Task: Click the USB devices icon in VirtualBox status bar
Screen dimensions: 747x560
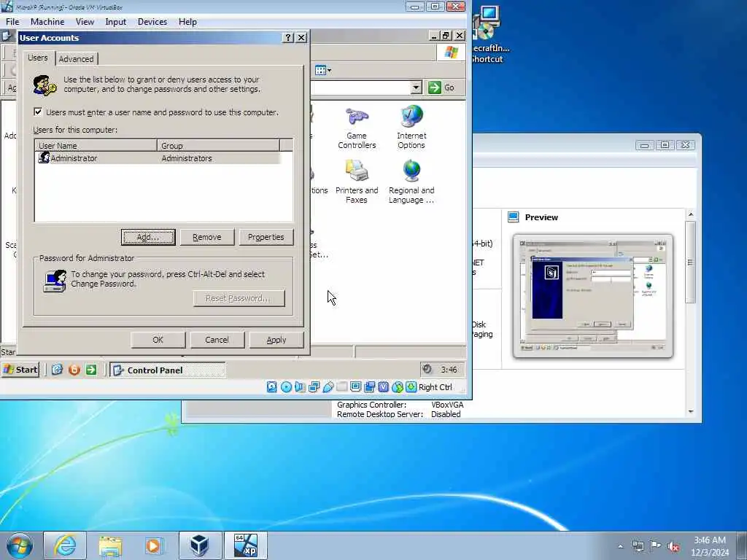Action: tap(328, 387)
